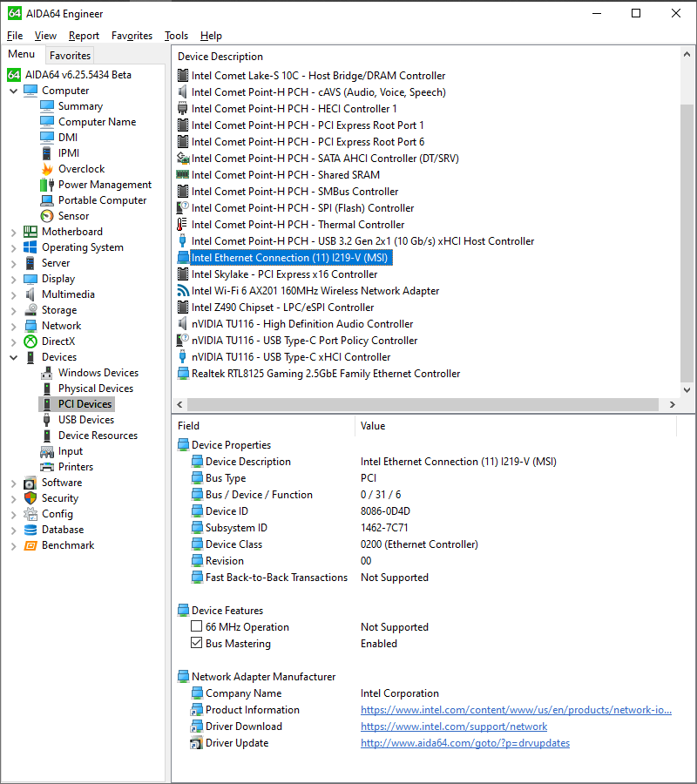
Task: Click the Driver Update shortcut icon
Action: [197, 744]
